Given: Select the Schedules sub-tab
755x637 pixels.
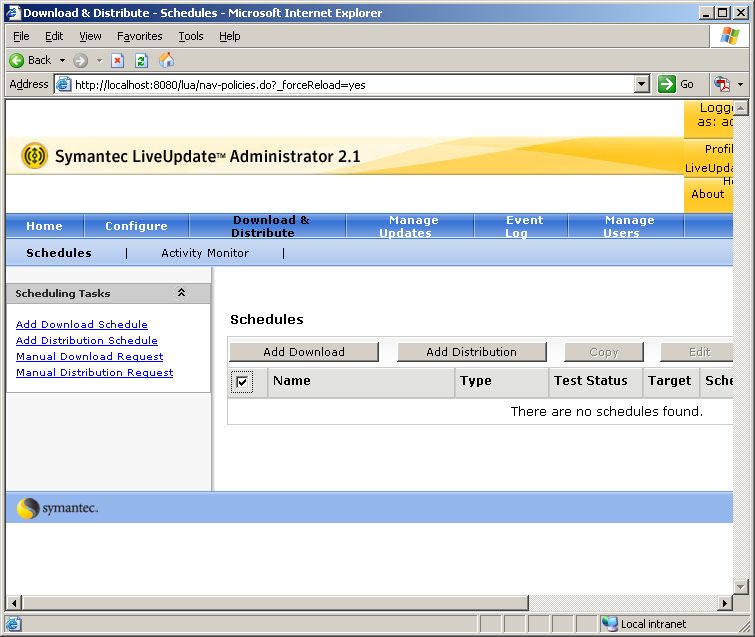Looking at the screenshot, I should [x=59, y=253].
